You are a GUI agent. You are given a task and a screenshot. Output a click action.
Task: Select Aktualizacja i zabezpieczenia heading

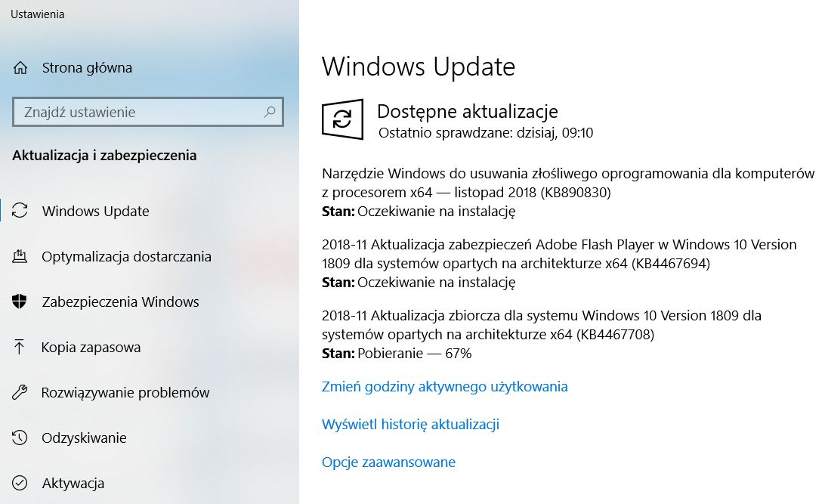[105, 155]
